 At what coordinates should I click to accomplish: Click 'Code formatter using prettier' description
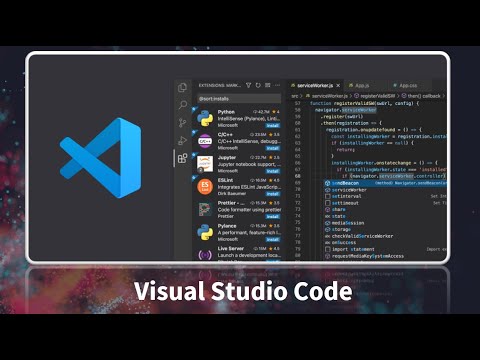coord(249,210)
